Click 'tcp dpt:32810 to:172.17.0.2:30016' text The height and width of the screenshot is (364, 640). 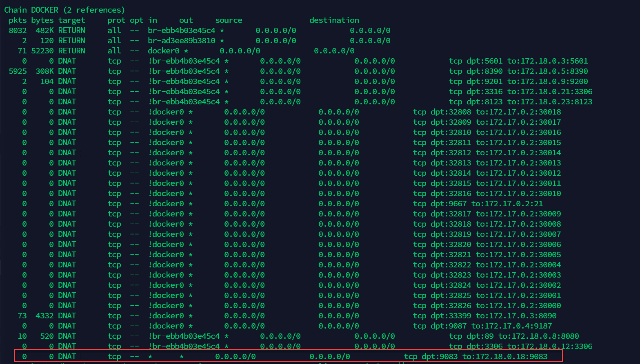pyautogui.click(x=487, y=132)
